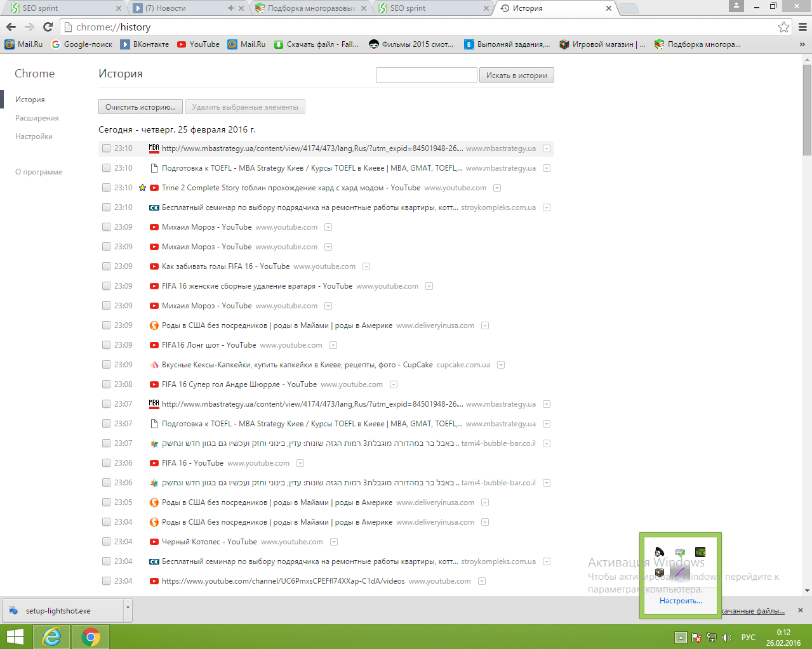Check the FIFA 16 женские сборные entry
The width and height of the screenshot is (812, 649).
(x=107, y=286)
